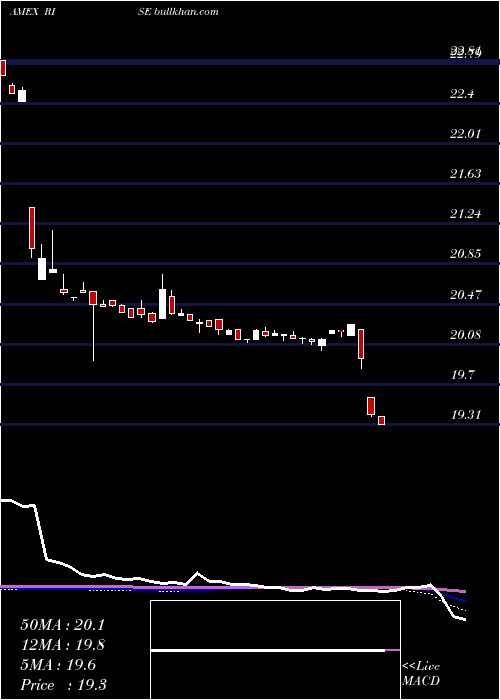Click the AMEX exchange label
Screen dimensions: 500x700
[x=24, y=12]
